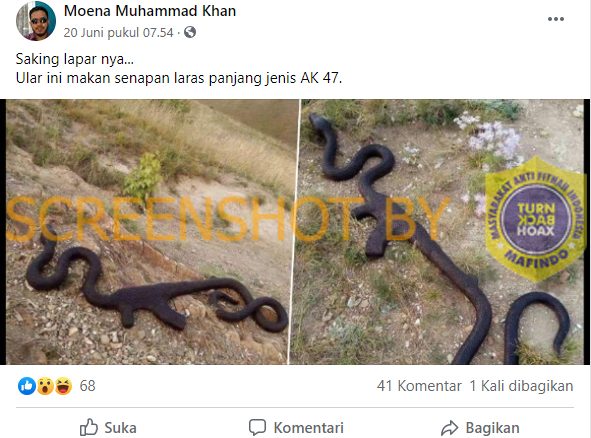Open Moena Muhammad Khan's profile picture

[x=36, y=21]
